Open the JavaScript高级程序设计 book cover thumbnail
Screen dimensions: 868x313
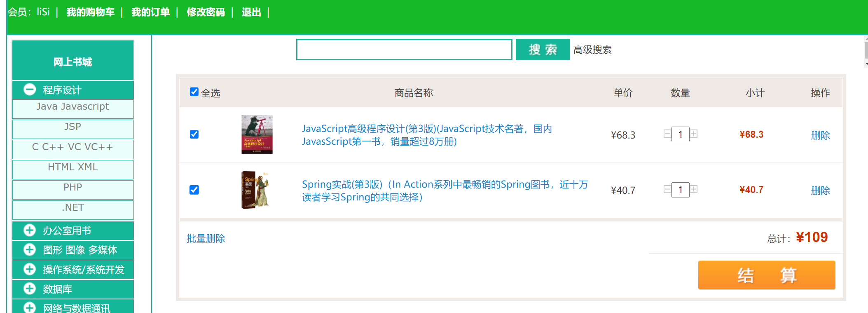[257, 134]
